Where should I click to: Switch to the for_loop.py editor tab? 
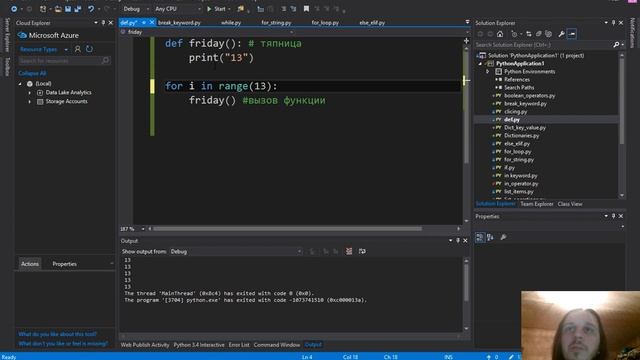pos(325,23)
